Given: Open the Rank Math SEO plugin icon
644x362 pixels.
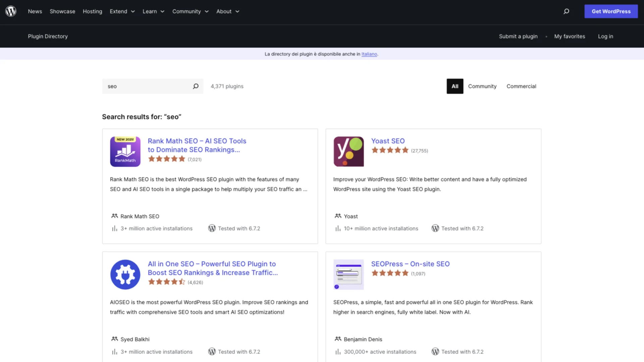Looking at the screenshot, I should tap(125, 152).
